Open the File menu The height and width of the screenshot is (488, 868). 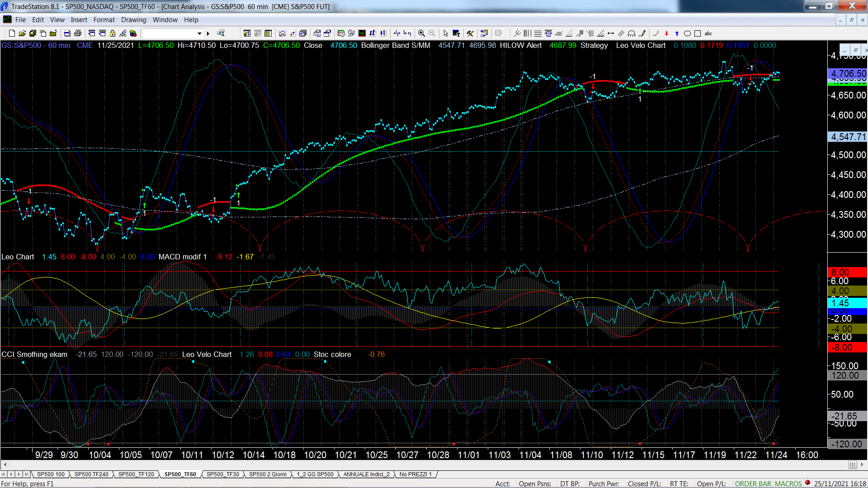click(x=20, y=20)
